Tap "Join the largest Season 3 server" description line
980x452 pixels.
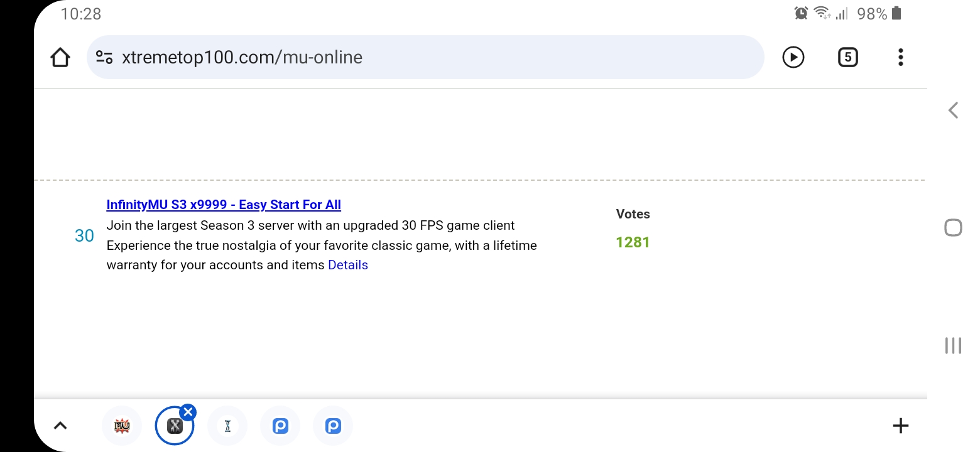pyautogui.click(x=310, y=225)
